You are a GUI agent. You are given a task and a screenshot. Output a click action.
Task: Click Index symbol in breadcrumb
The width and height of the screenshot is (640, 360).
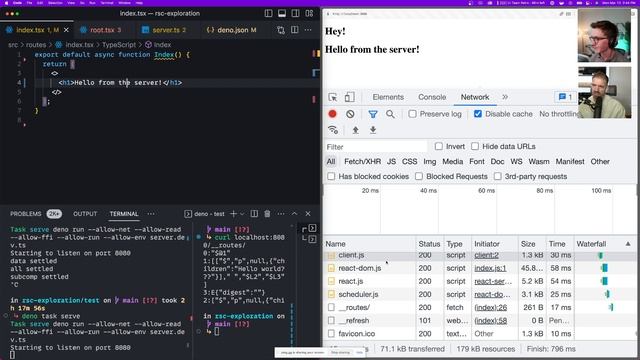pos(158,45)
